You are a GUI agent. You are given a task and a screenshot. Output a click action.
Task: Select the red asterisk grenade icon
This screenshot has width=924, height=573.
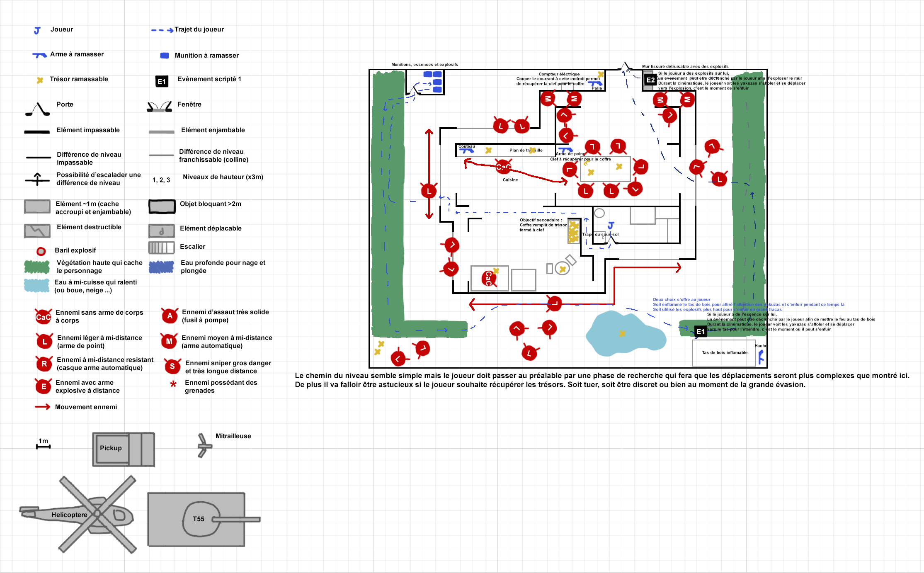(173, 384)
